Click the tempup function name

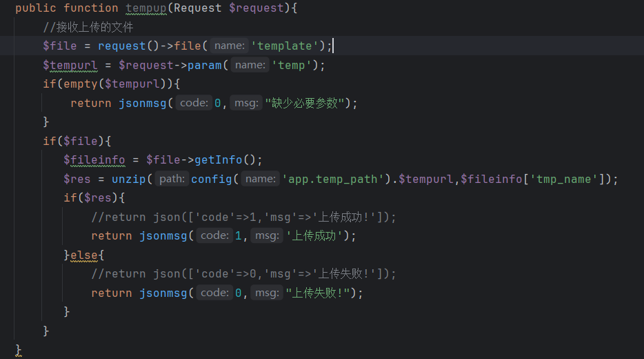click(x=146, y=8)
